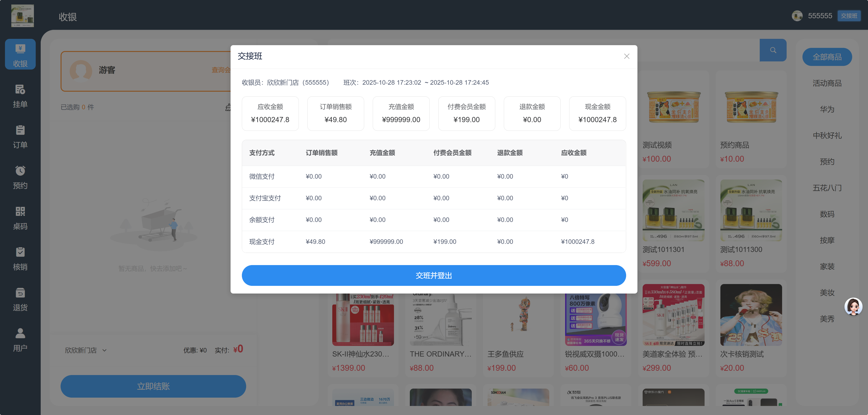The width and height of the screenshot is (868, 415).
Task: Select the 美妆 product category
Action: click(x=827, y=292)
